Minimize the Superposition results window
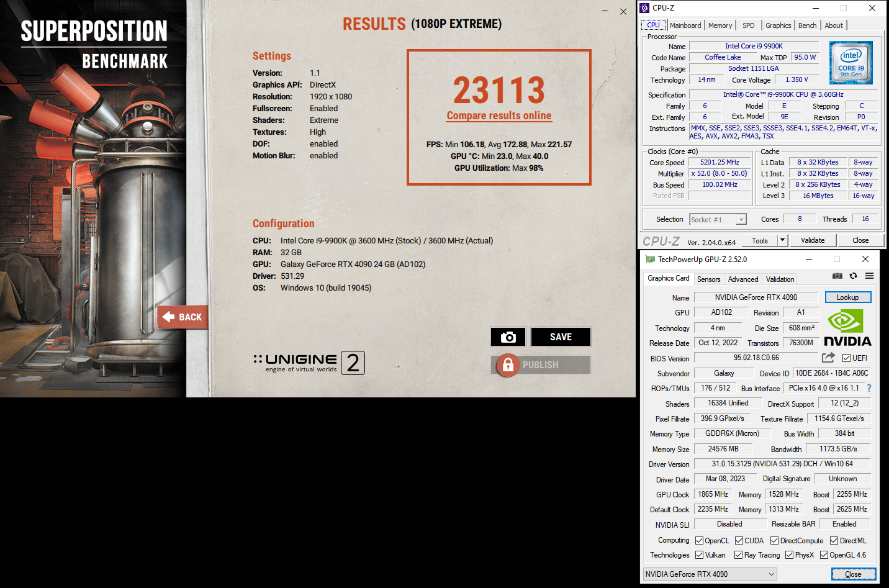Image resolution: width=889 pixels, height=588 pixels. pyautogui.click(x=605, y=11)
